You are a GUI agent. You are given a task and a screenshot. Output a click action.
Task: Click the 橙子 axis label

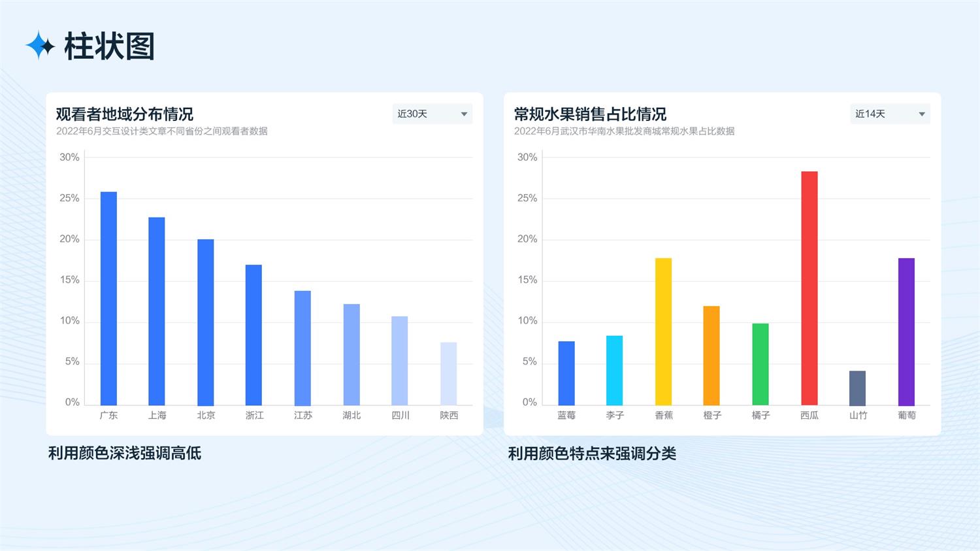point(712,416)
